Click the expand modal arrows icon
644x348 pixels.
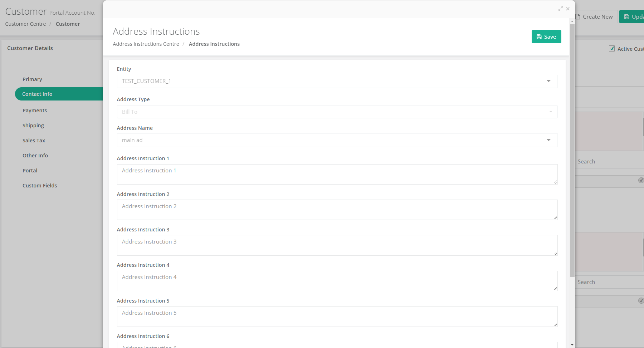click(x=561, y=9)
